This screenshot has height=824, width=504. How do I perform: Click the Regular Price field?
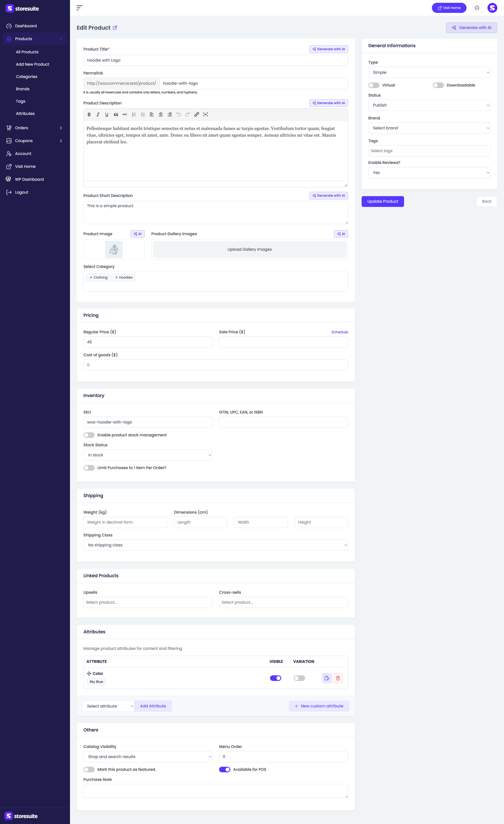click(148, 342)
